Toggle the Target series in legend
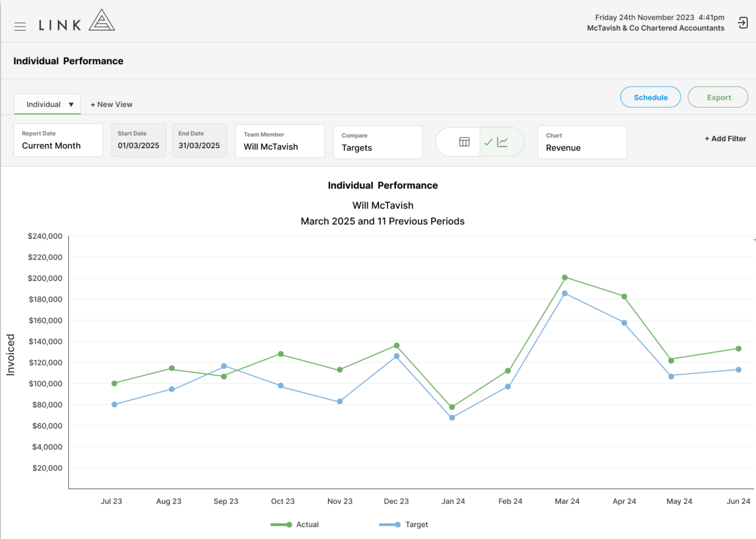 tap(403, 524)
